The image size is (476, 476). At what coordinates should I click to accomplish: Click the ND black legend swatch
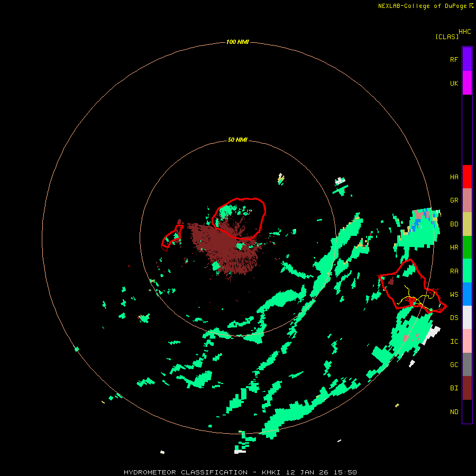(467, 411)
